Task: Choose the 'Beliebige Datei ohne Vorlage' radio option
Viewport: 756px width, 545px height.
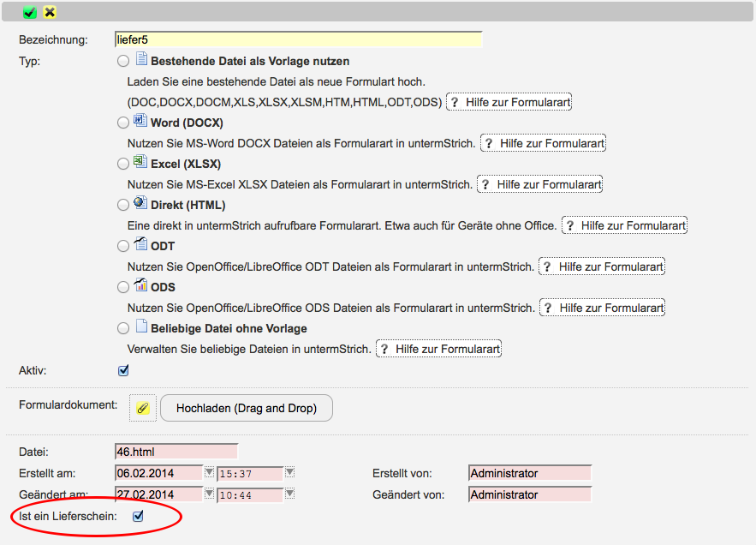Action: point(123,328)
